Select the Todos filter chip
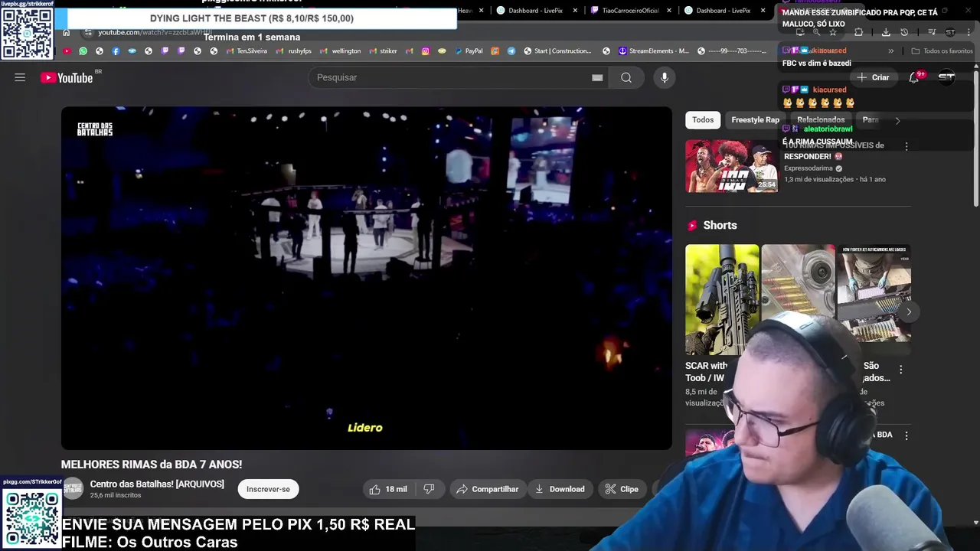The image size is (980, 551). tap(703, 119)
